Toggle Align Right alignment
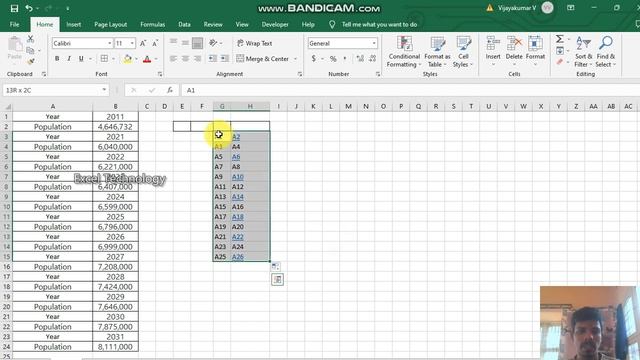The height and width of the screenshot is (360, 640). click(x=198, y=59)
